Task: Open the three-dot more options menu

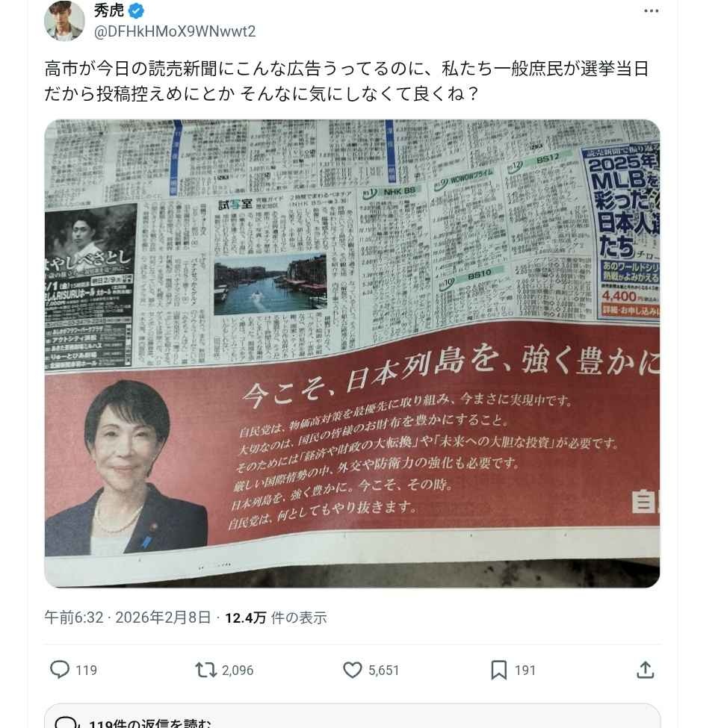Action: coord(651,11)
